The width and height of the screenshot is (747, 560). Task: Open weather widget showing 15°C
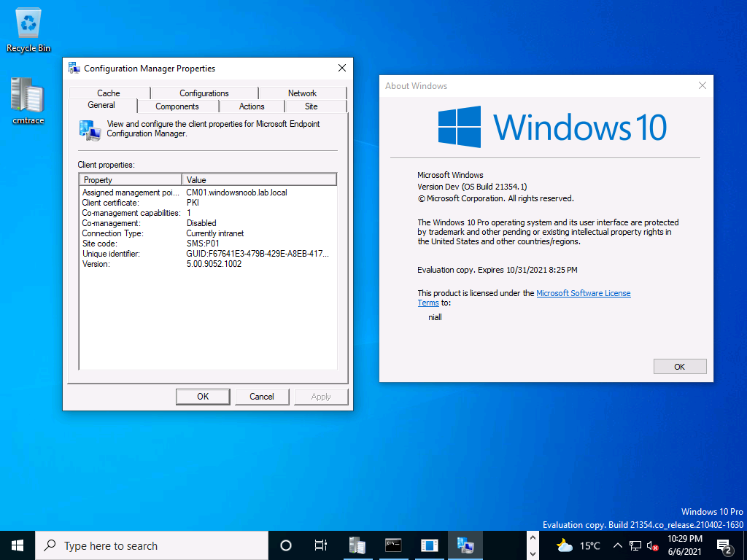click(x=578, y=545)
